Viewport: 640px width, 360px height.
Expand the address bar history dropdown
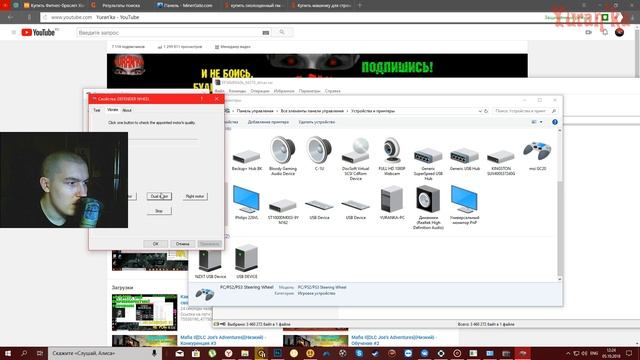pos(480,111)
